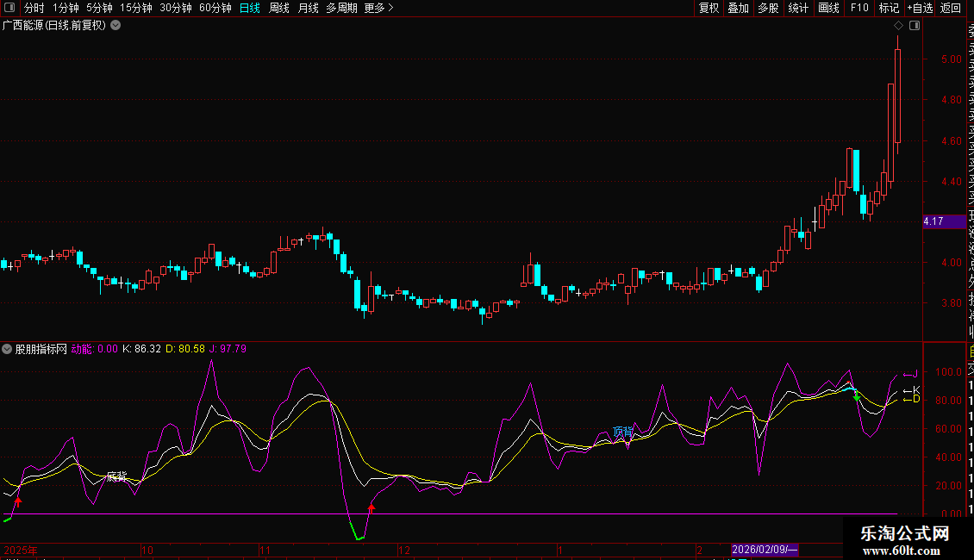Click the panel layout icon at top-left

point(9,8)
